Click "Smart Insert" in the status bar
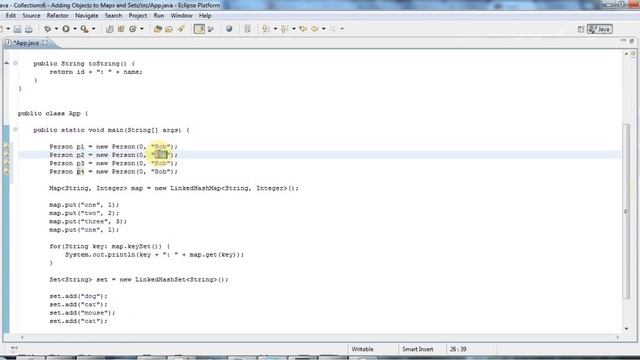The width and height of the screenshot is (640, 360). click(x=418, y=349)
